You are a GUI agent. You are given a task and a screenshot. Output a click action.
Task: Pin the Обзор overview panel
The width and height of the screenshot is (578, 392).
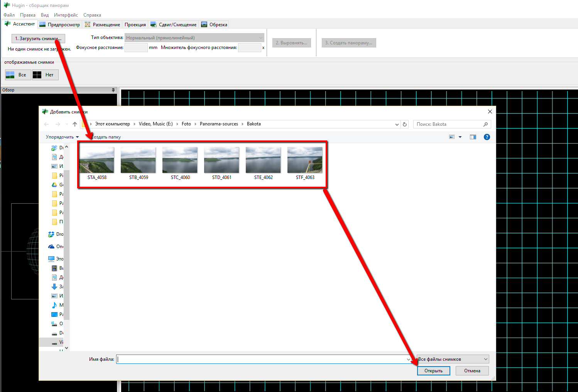[x=113, y=90]
